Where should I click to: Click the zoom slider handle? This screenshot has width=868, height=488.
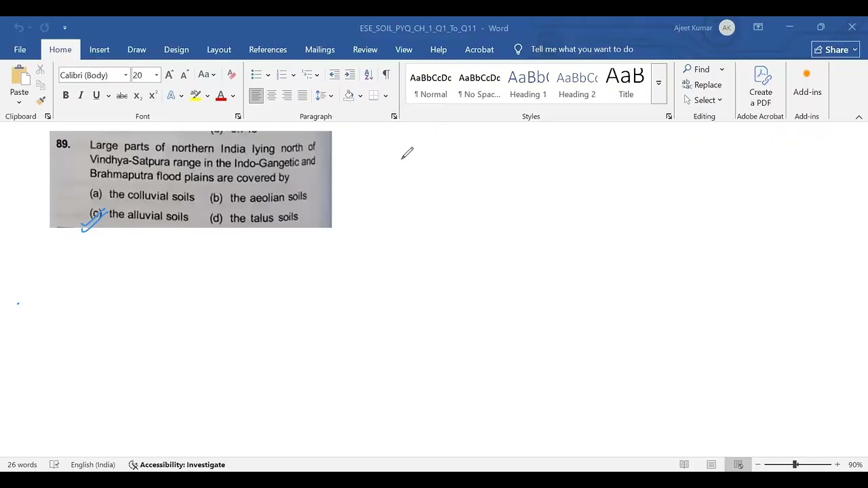coord(795,465)
